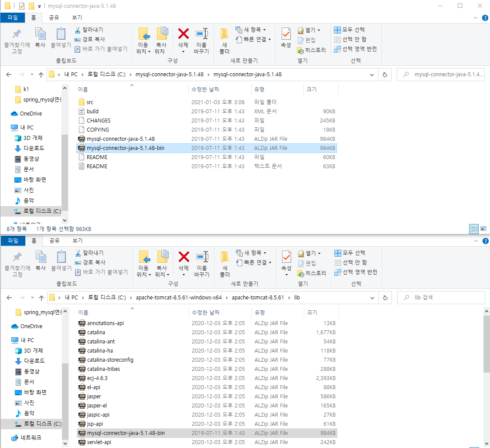Open recent locations dropdown in bottom window
The width and height of the screenshot is (490, 448).
tap(32, 298)
